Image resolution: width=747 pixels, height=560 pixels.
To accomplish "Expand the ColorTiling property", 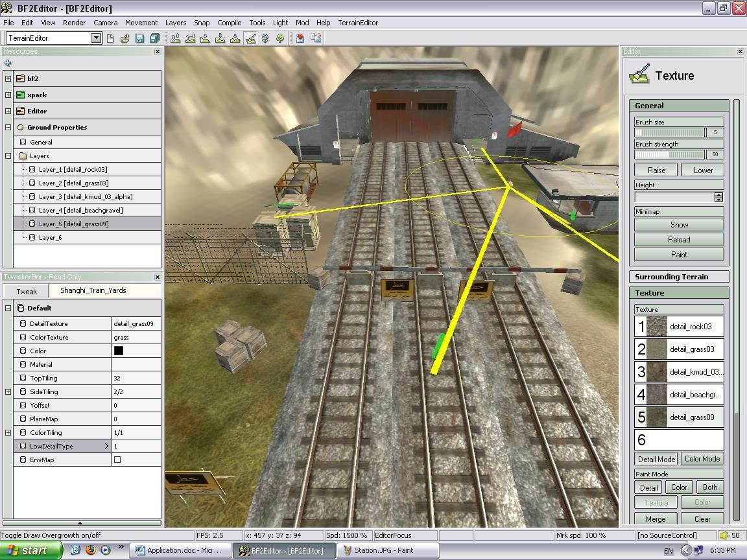I will pos(8,432).
